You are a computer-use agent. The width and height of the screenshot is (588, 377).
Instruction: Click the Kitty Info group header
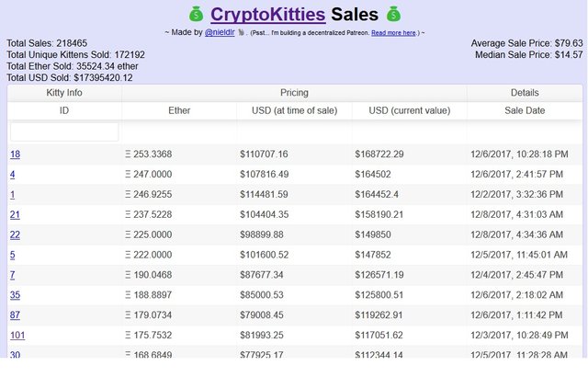coord(64,93)
